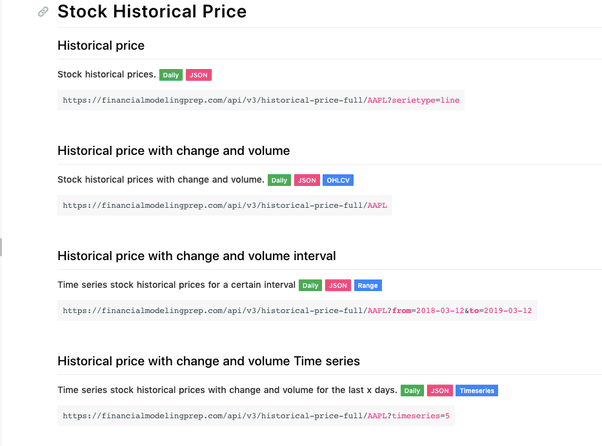Click the anchor link icon beside Stock Historical Price
This screenshot has width=602, height=446.
pos(43,13)
